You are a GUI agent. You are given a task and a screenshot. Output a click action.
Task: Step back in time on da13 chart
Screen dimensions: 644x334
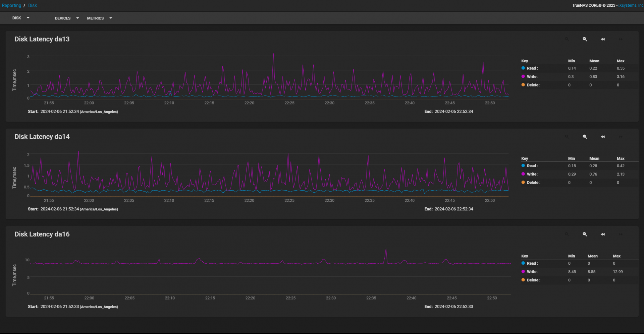coord(603,39)
